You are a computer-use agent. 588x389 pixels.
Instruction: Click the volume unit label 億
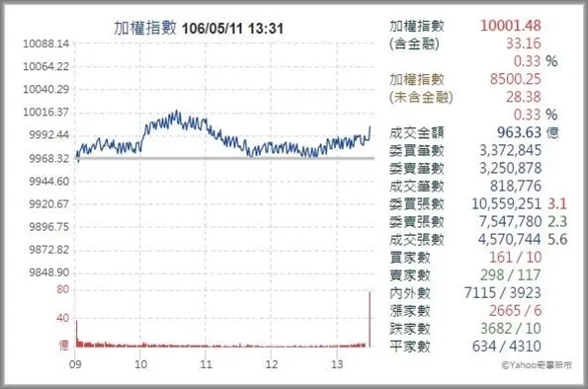click(x=64, y=345)
